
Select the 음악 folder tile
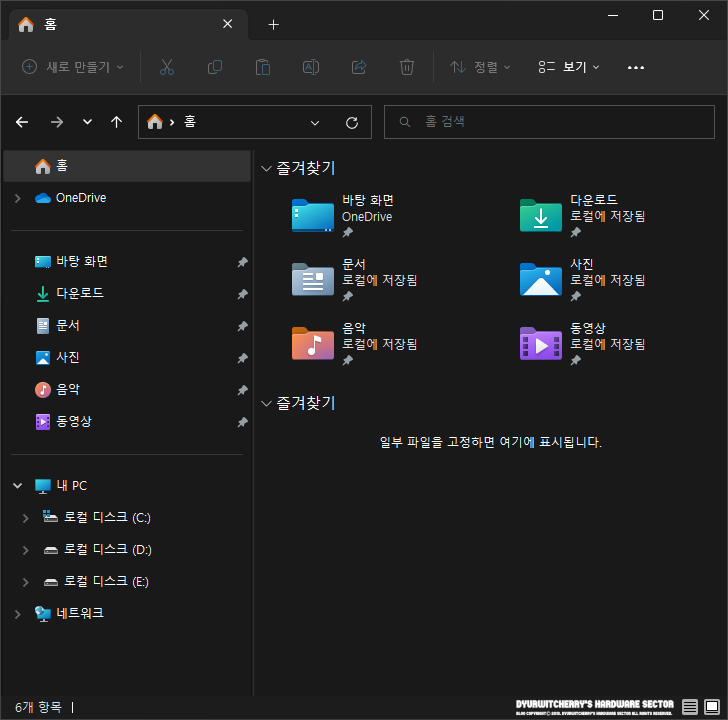pyautogui.click(x=355, y=344)
